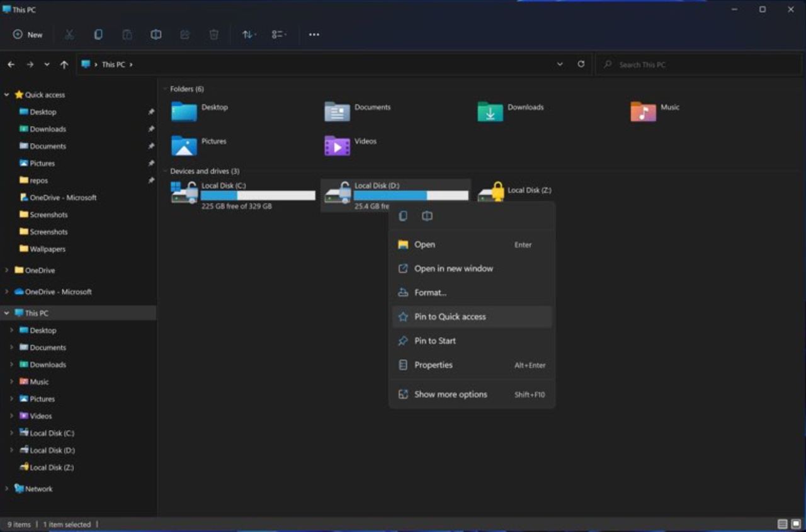Collapse the Folders (6) group header

pyautogui.click(x=165, y=89)
